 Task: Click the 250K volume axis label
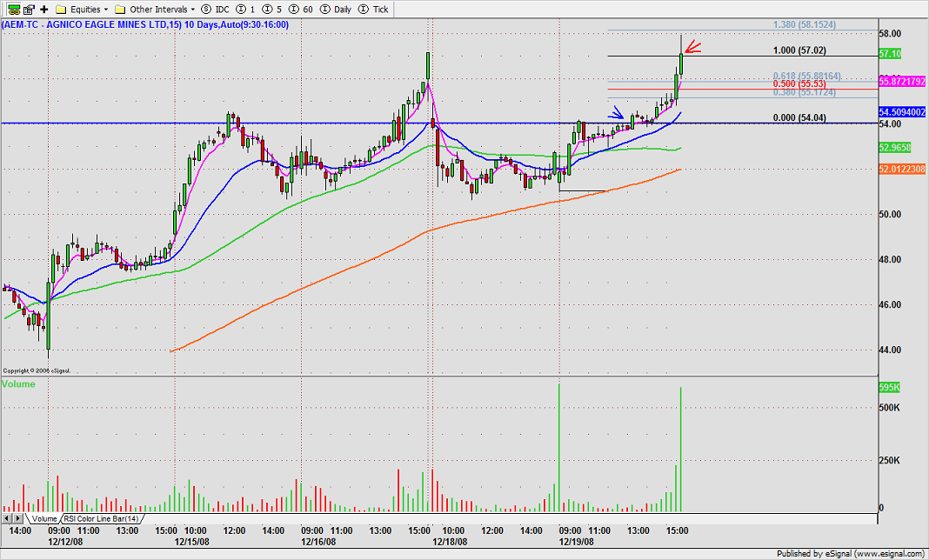(x=890, y=461)
